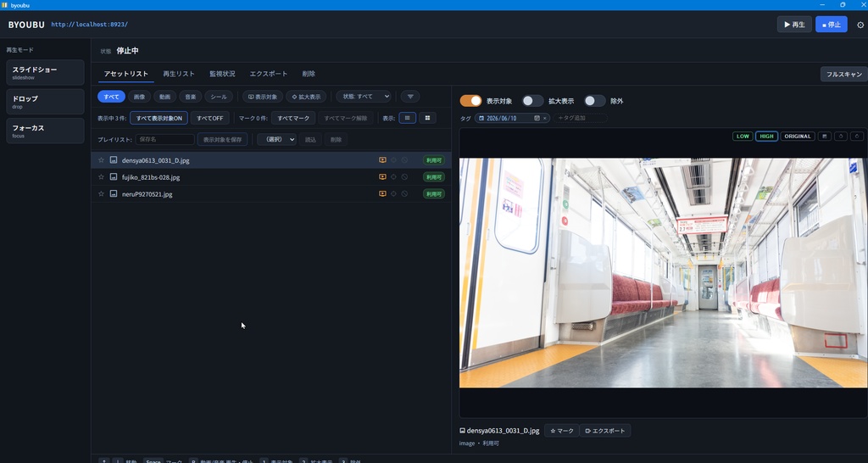Click the すべてマーク button
The height and width of the screenshot is (463, 868).
point(293,118)
